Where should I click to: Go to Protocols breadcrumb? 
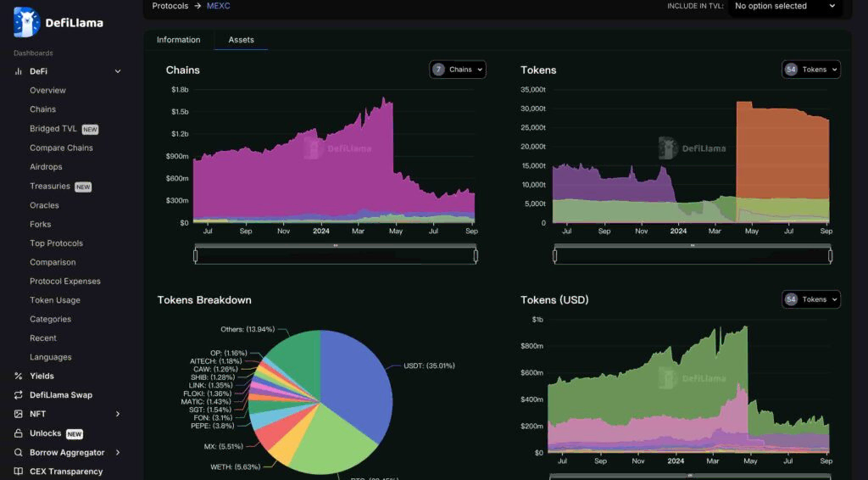pos(170,6)
